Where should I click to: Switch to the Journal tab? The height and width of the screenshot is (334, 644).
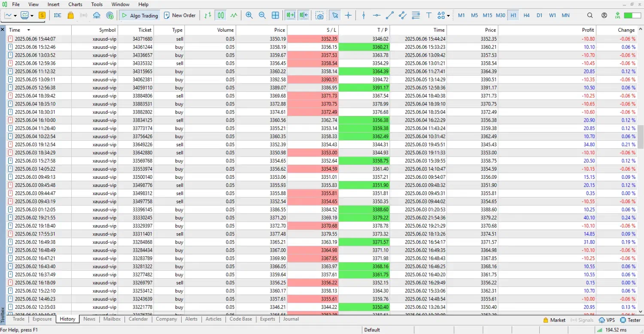coord(291,319)
